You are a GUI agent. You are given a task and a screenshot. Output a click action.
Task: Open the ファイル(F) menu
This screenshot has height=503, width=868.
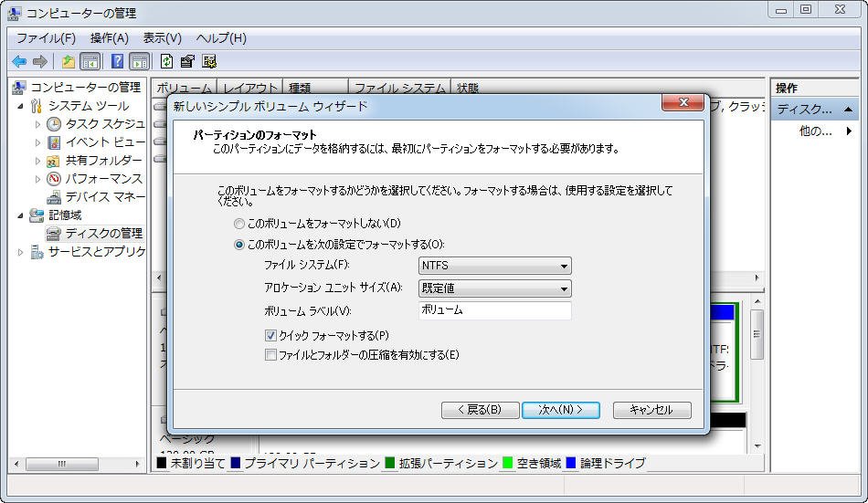[46, 38]
